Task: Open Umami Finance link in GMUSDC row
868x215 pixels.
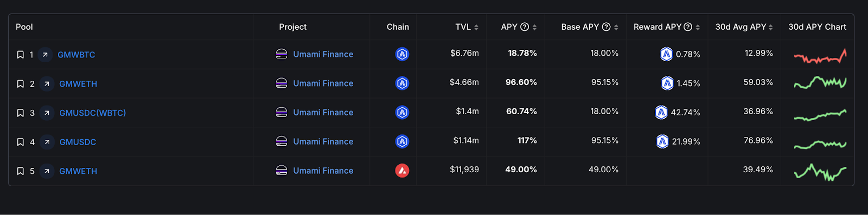Action: [323, 141]
